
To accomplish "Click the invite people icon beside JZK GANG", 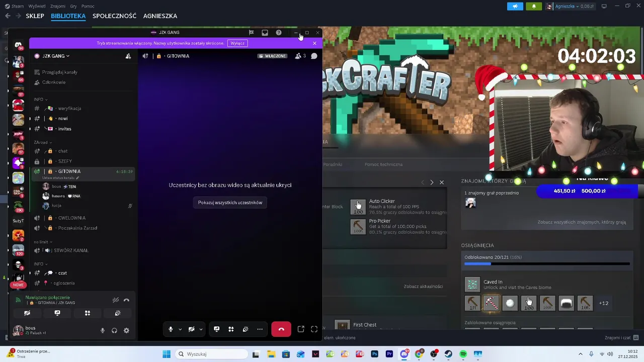I will pyautogui.click(x=128, y=56).
